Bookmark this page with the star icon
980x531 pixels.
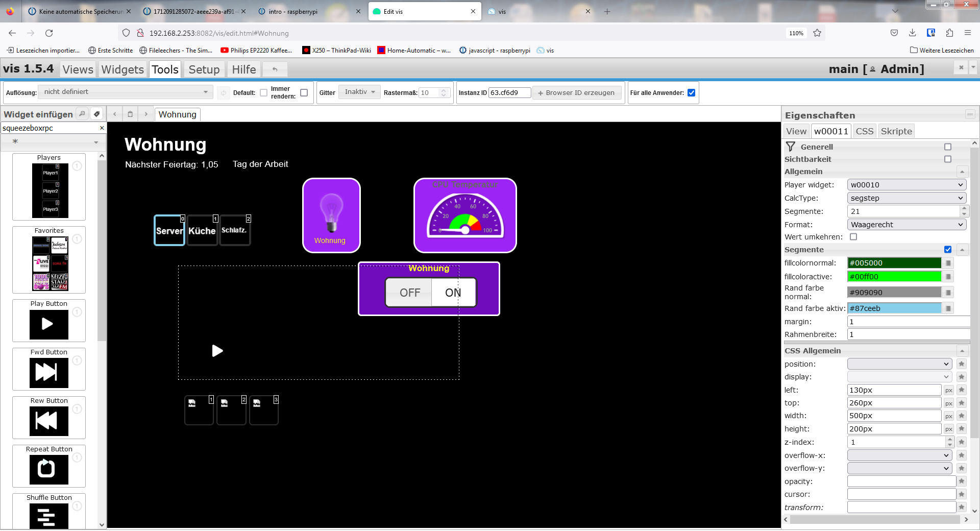tap(817, 33)
